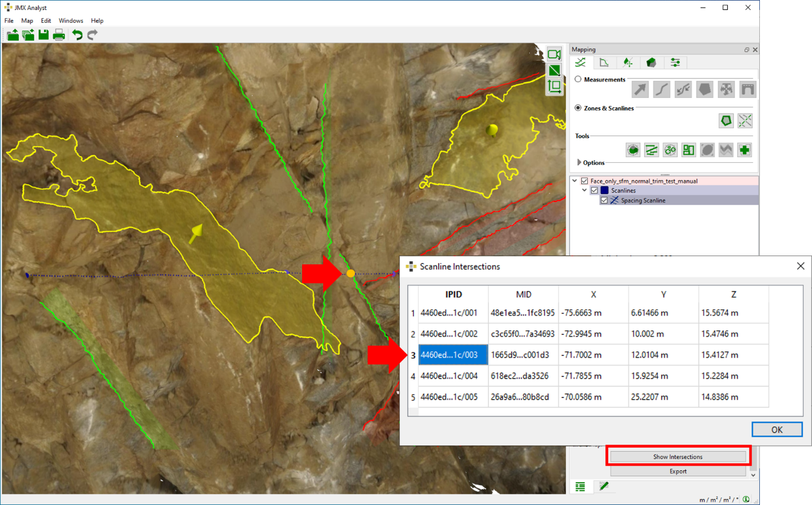This screenshot has height=505, width=812.
Task: Click the green plus cross tool
Action: coord(745,149)
